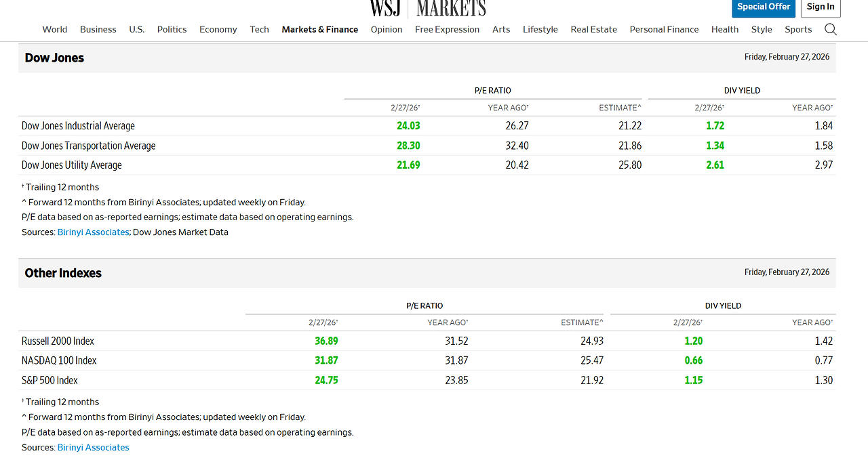Click NASDAQ 100 Index row label

click(x=59, y=361)
